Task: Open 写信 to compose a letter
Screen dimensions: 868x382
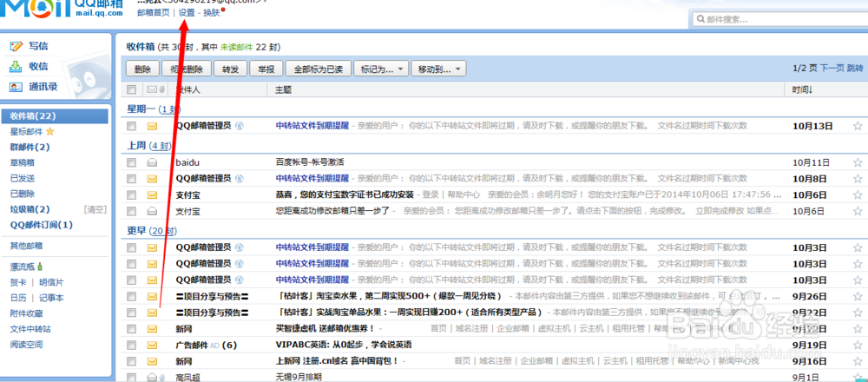Action: click(37, 46)
